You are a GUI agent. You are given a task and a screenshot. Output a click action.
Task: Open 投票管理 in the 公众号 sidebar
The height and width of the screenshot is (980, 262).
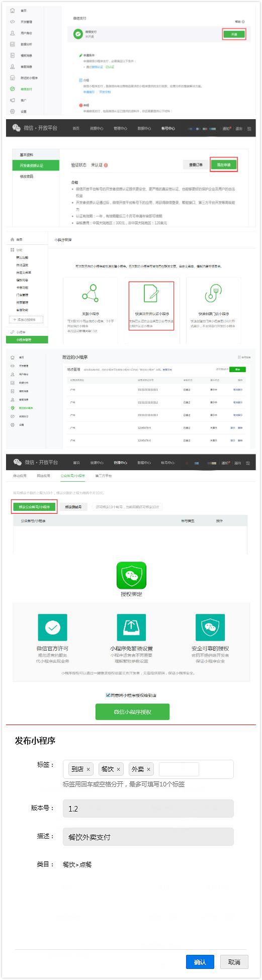[22, 303]
